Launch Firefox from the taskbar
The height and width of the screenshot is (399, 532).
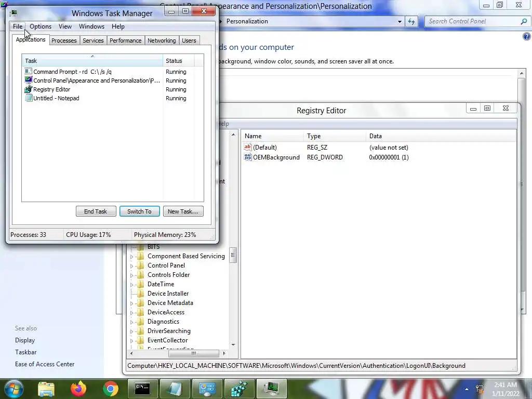click(x=78, y=389)
